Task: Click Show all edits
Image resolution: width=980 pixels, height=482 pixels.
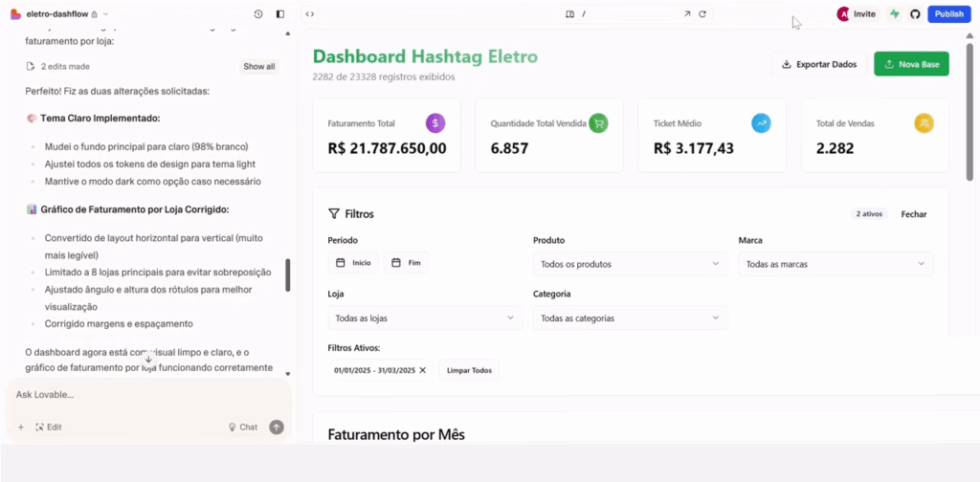Action: point(258,66)
